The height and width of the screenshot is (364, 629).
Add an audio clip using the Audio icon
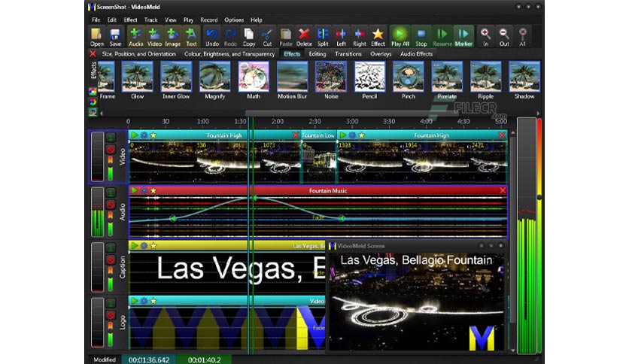(x=135, y=37)
